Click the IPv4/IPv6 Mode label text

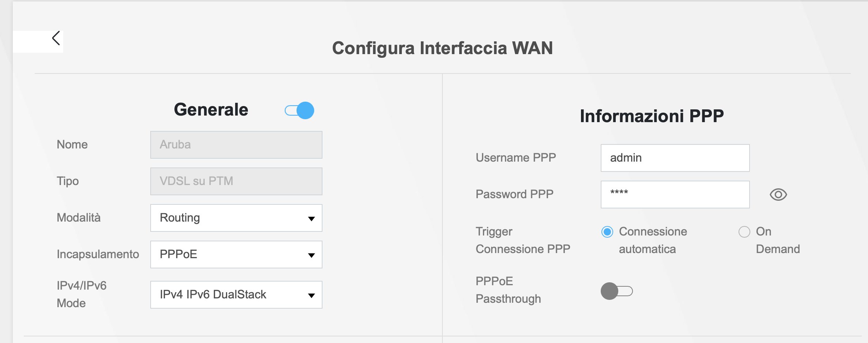[82, 294]
